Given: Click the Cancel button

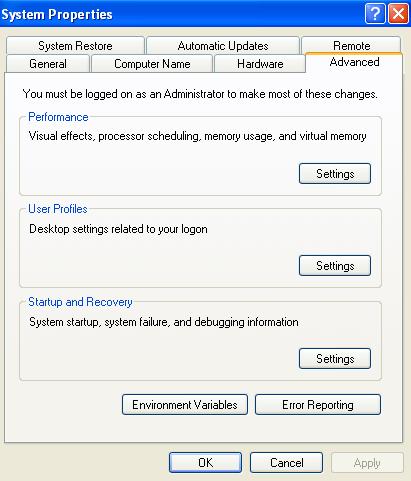Looking at the screenshot, I should click(x=287, y=463).
